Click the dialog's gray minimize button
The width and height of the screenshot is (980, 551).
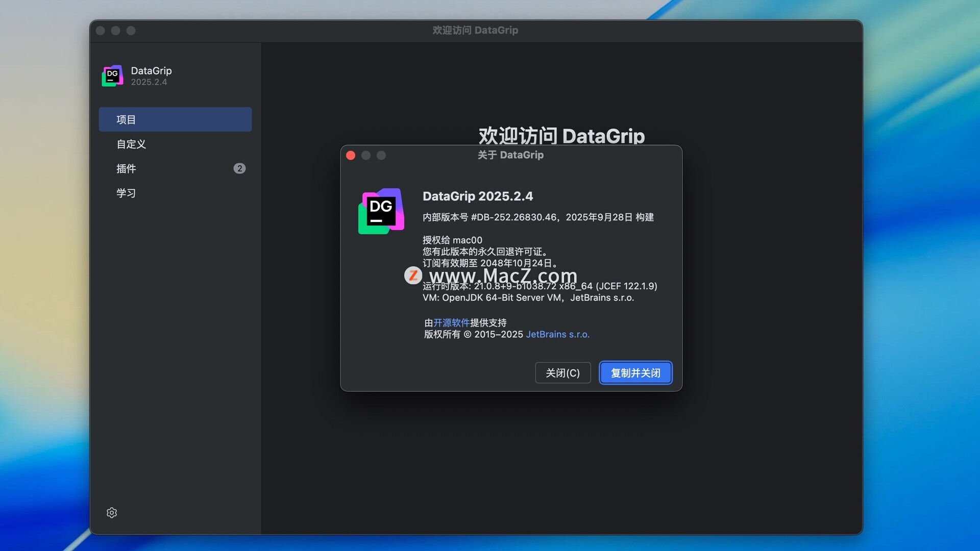[366, 155]
